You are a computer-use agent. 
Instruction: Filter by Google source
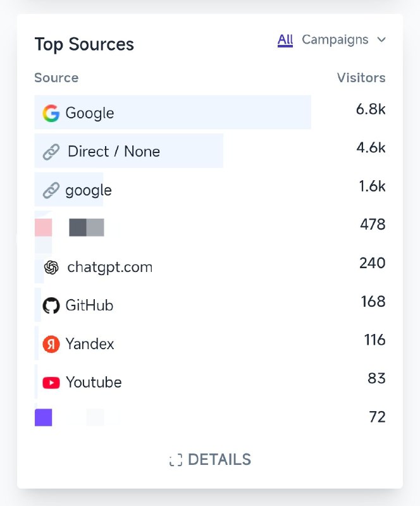[90, 113]
